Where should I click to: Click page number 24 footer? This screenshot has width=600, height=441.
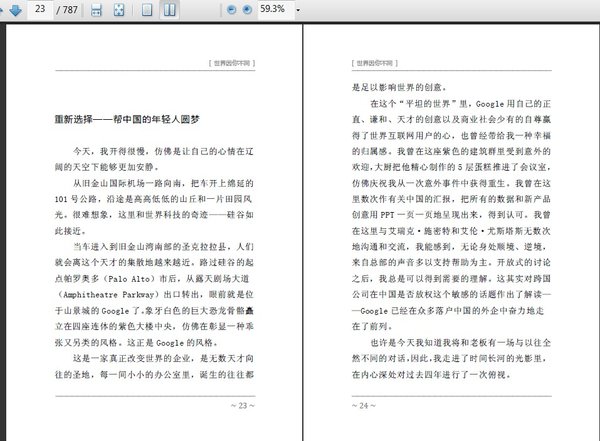click(364, 405)
